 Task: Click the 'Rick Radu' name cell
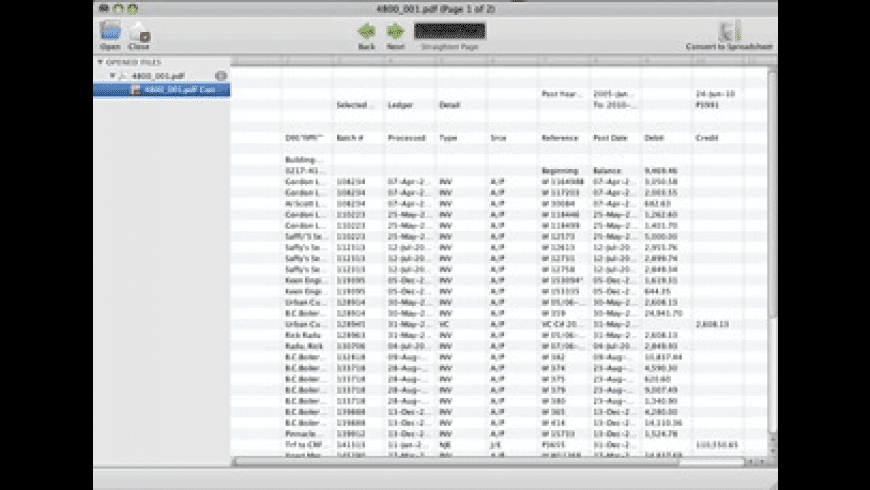click(303, 335)
